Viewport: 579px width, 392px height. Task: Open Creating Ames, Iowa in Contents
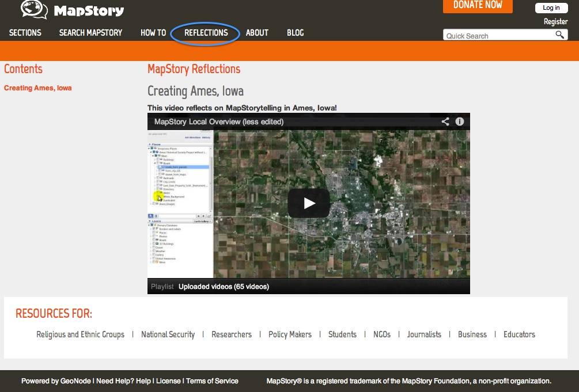[37, 88]
